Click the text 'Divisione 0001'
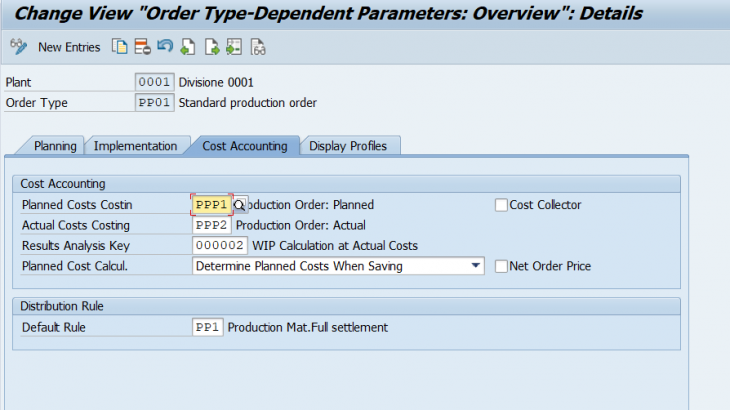Screen dimensions: 730x410 pyautogui.click(x=216, y=82)
